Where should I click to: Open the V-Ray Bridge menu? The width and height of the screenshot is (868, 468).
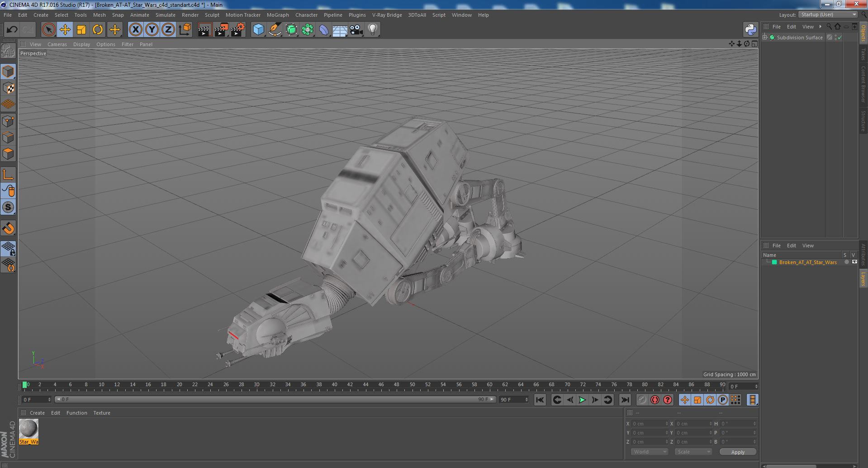pos(387,15)
